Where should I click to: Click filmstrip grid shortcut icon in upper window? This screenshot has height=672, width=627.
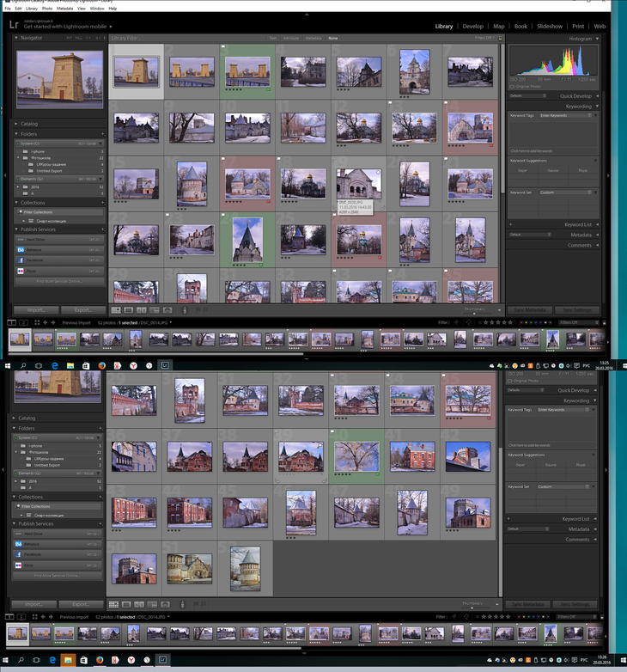(37, 322)
